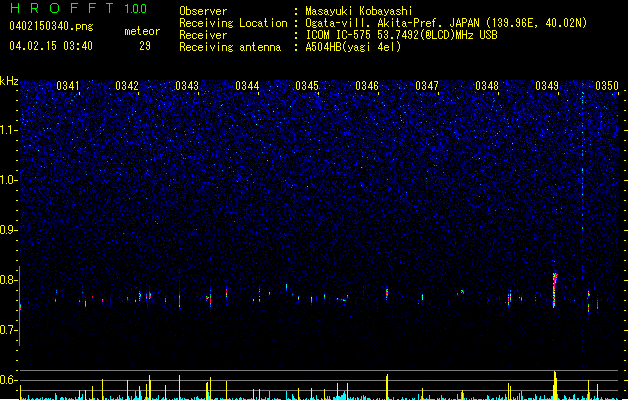Click the Receiver label
The height and width of the screenshot is (400, 629).
(203, 35)
